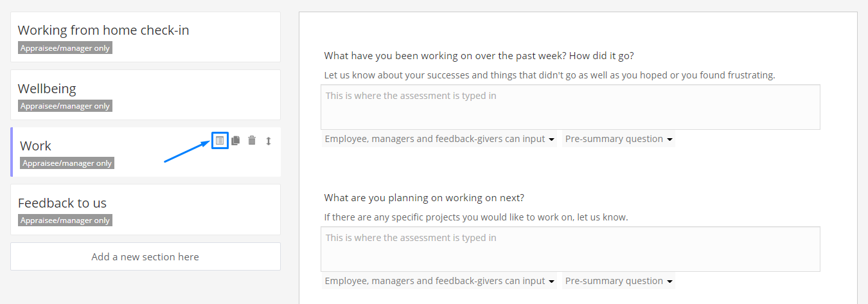
Task: Click the 'Appraisee/manager only' tag under Feedback to us
Action: (x=65, y=220)
